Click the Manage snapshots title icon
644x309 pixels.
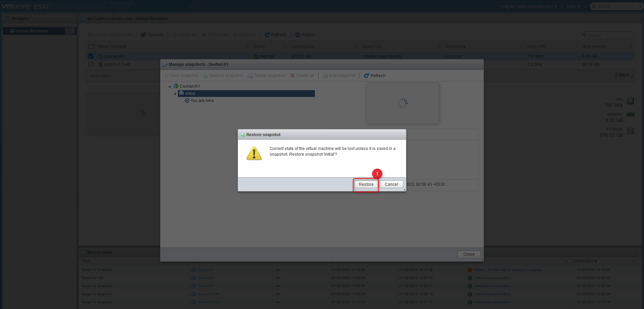coord(165,64)
